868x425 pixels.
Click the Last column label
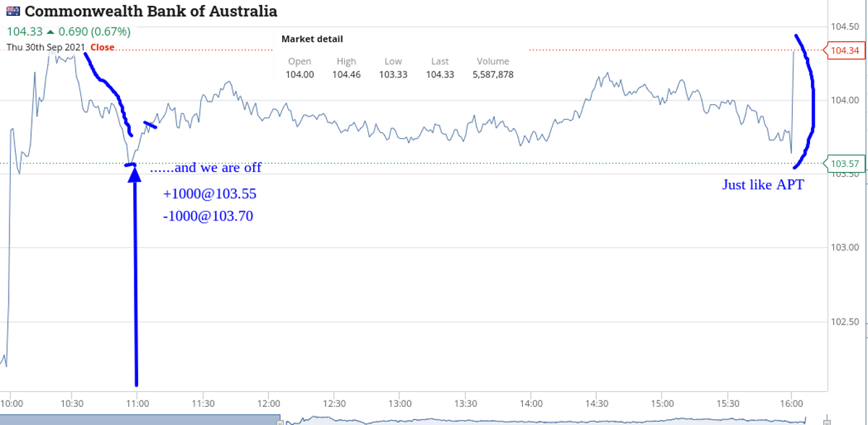(440, 61)
